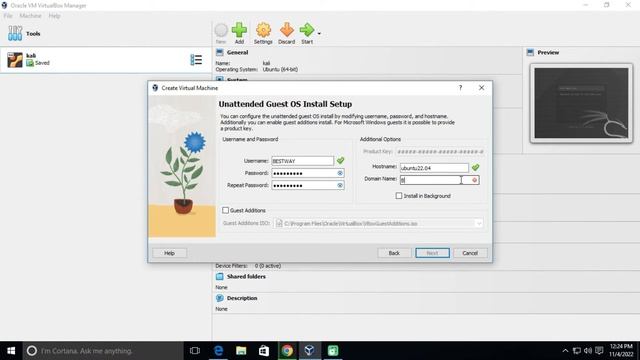Image resolution: width=640 pixels, height=360 pixels.
Task: Click the dialog Help button
Action: (169, 253)
